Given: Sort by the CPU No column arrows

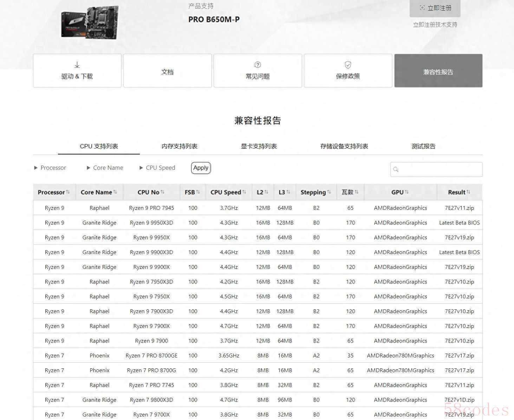Looking at the screenshot, I should point(162,192).
